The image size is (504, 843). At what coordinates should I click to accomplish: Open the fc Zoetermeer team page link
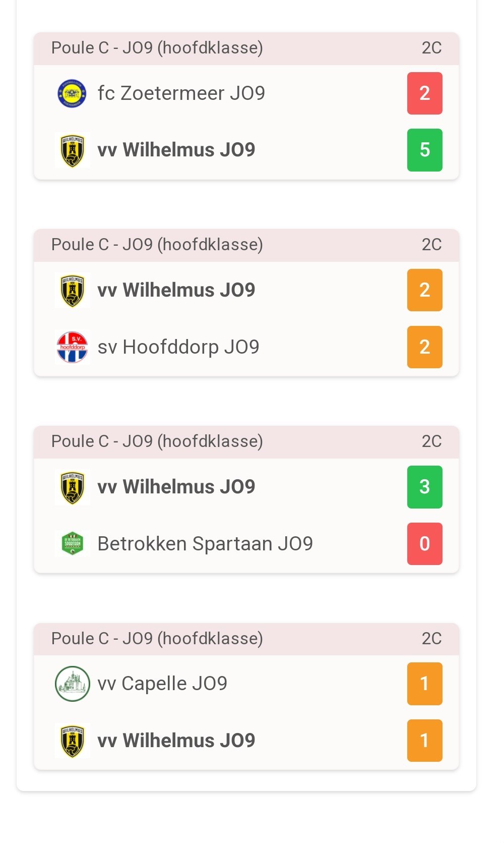[x=182, y=93]
